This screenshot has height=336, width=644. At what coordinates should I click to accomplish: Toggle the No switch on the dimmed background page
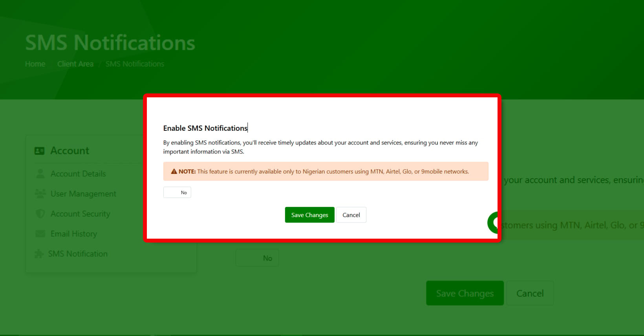click(257, 258)
